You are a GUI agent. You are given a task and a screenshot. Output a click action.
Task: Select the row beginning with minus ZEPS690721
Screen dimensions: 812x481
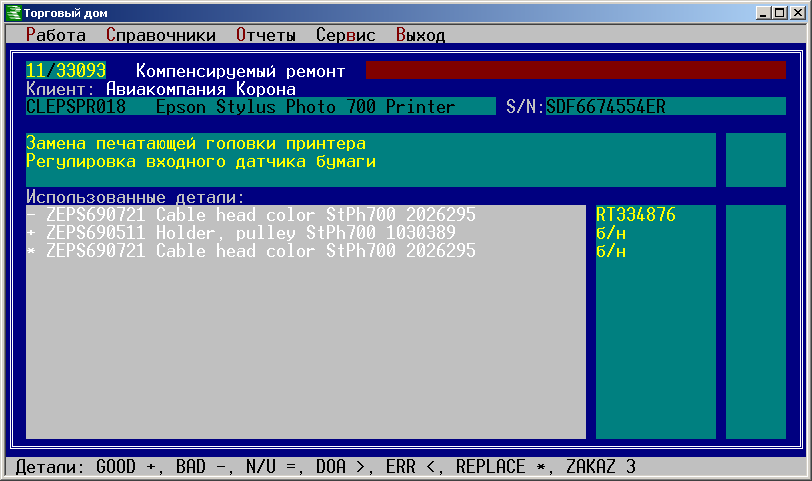[306, 214]
